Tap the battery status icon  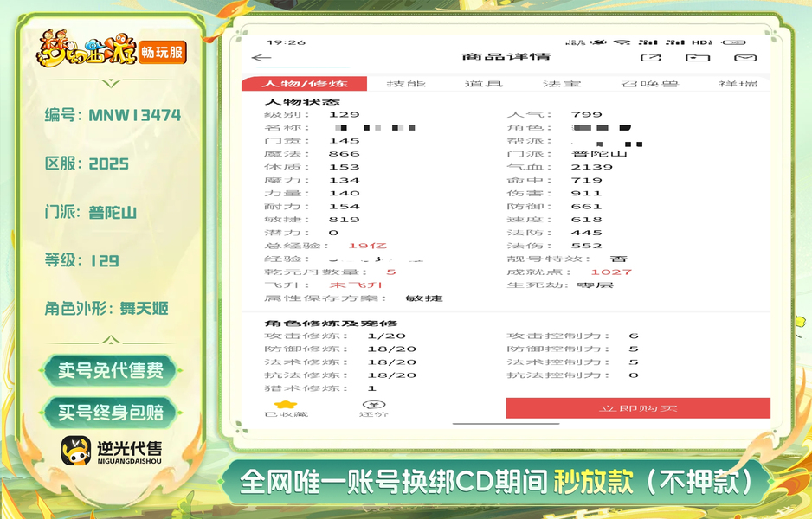(x=734, y=42)
